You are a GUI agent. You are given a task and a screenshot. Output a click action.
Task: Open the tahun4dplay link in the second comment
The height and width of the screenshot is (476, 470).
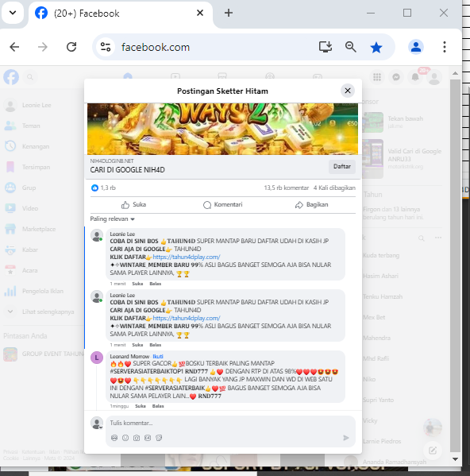(187, 318)
